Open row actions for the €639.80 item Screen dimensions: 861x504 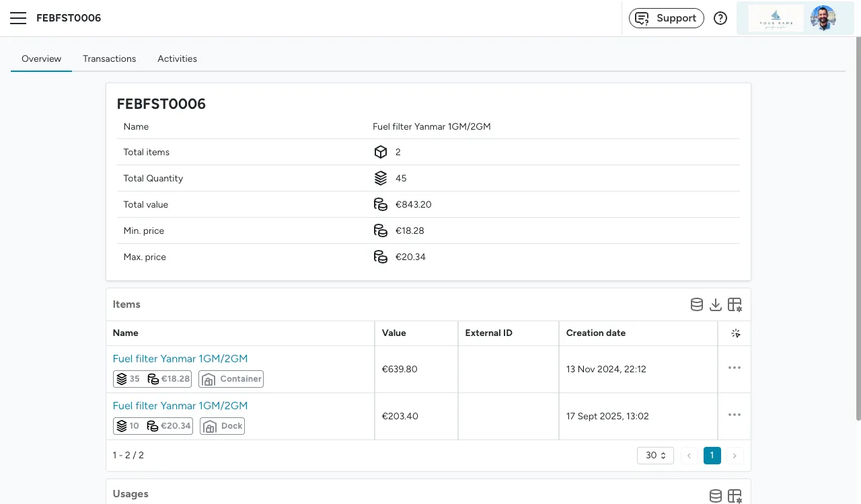pyautogui.click(x=735, y=368)
